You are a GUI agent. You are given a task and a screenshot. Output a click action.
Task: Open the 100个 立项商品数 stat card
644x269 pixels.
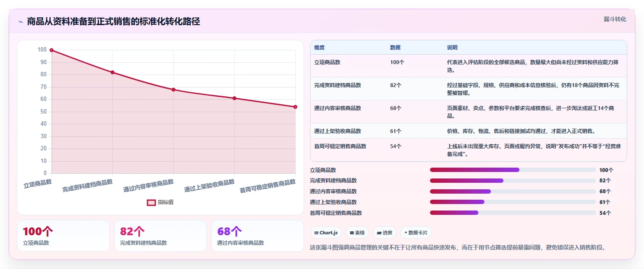(x=63, y=236)
